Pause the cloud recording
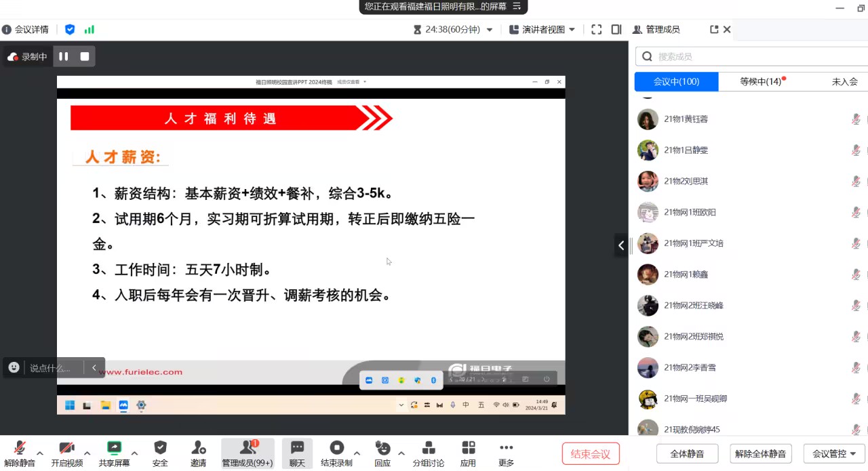Screen dimensions: 868x471 64,57
